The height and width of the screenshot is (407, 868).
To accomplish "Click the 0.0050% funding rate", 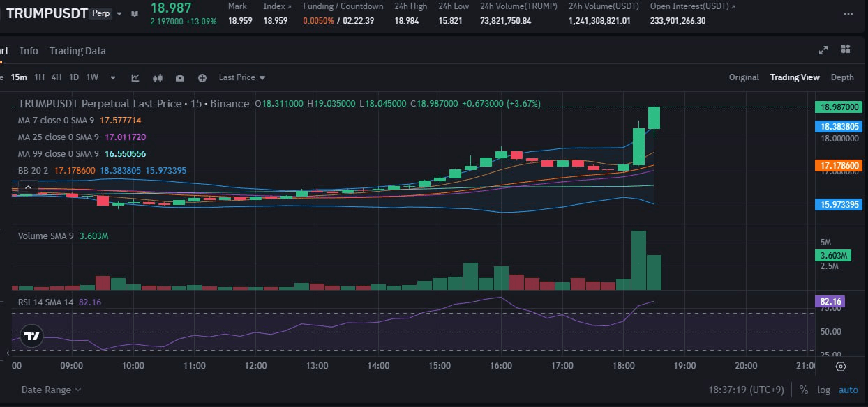I will [317, 21].
